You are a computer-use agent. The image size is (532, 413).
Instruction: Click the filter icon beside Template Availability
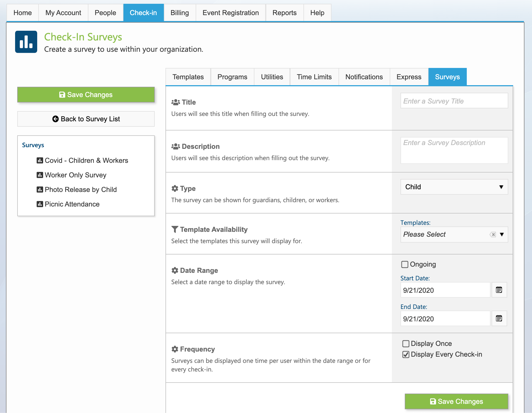click(175, 229)
